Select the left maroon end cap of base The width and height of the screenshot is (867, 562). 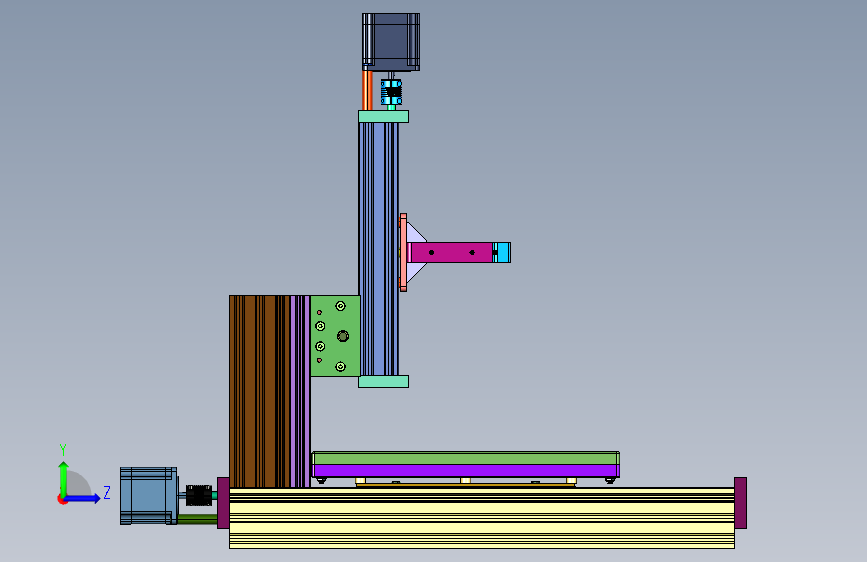pos(223,503)
